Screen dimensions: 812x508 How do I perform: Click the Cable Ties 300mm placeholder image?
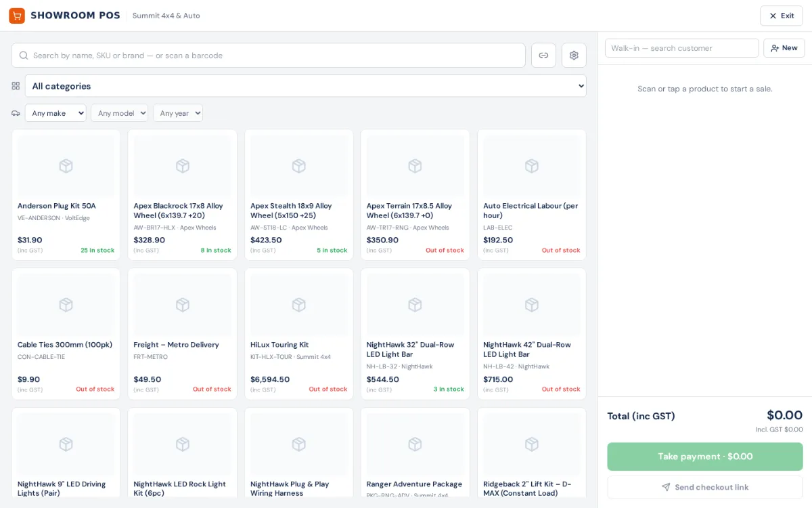[66, 305]
